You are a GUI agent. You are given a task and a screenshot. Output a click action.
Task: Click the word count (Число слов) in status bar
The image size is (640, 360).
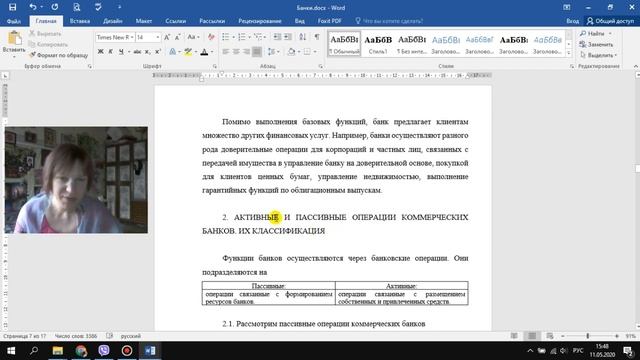pyautogui.click(x=76, y=336)
